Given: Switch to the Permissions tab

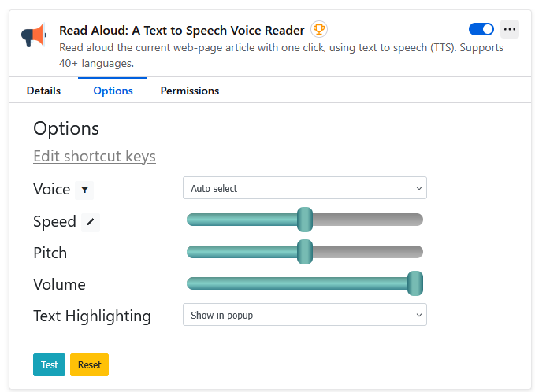Looking at the screenshot, I should pos(190,91).
